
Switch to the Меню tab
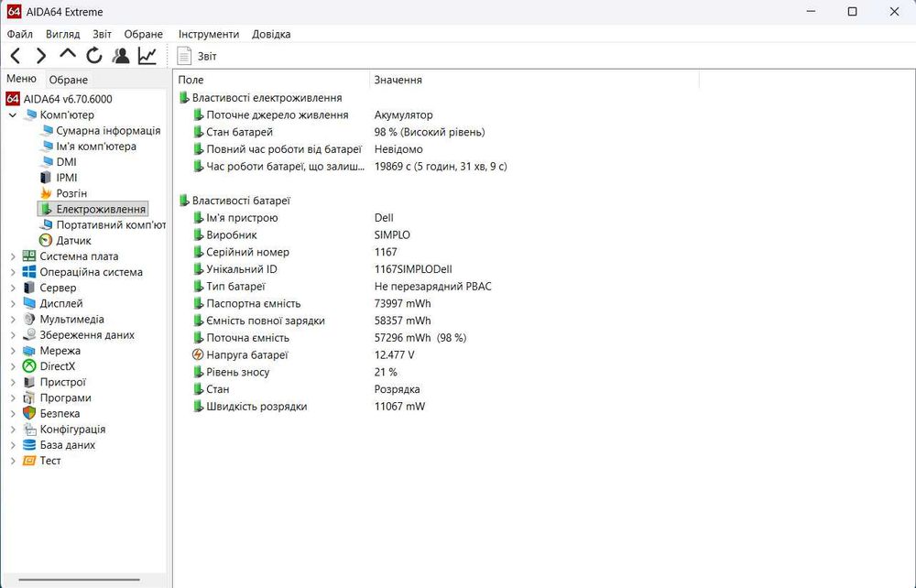[22, 78]
